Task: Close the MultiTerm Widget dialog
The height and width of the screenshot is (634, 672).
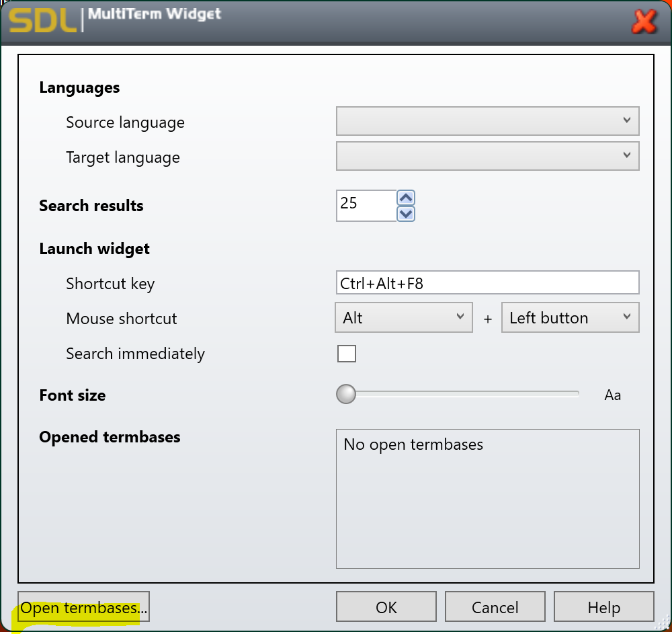Action: 644,21
